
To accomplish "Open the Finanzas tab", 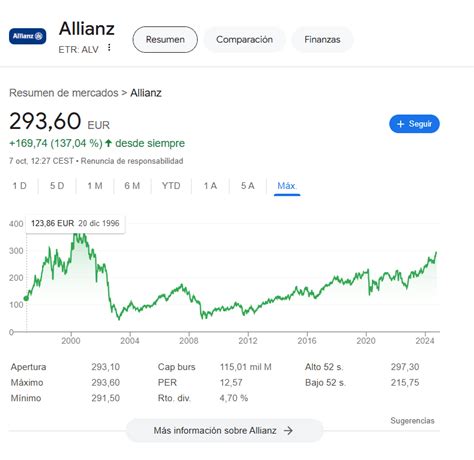I will coord(322,40).
